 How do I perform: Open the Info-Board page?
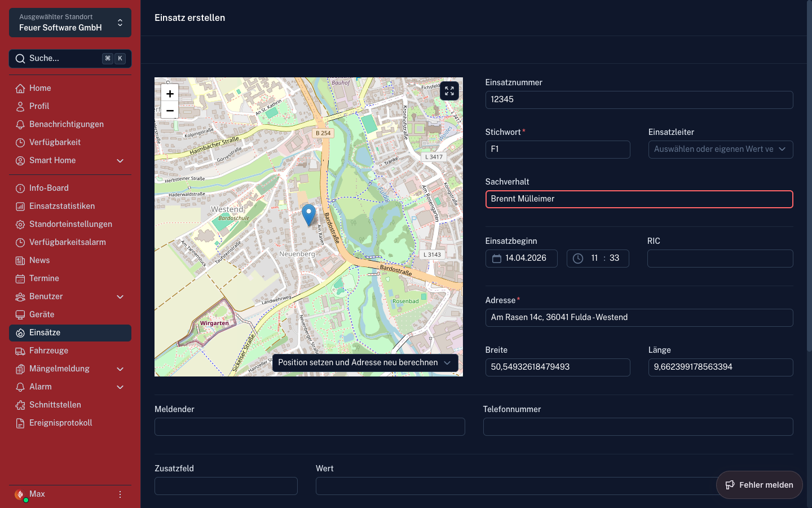[x=70, y=188]
